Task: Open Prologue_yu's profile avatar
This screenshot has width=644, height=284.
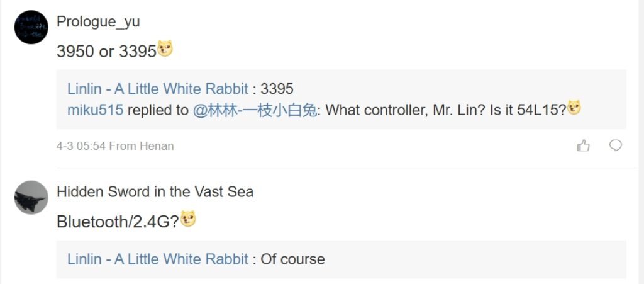Action: click(31, 27)
